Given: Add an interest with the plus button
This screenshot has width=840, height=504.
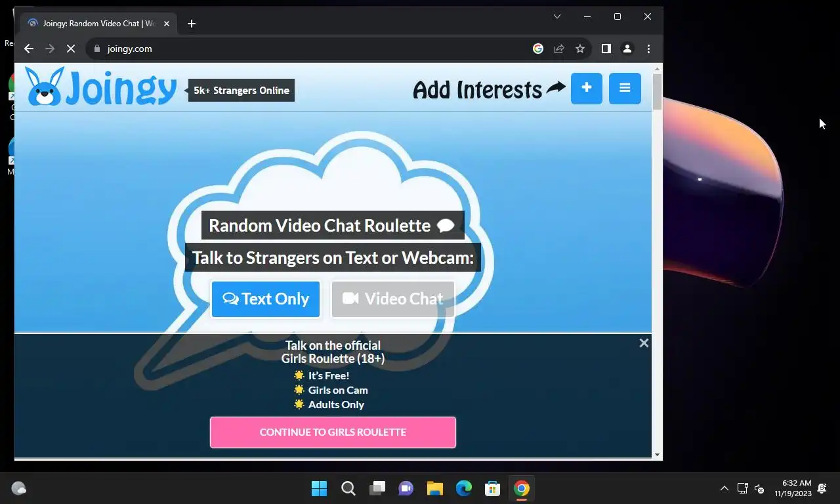Looking at the screenshot, I should point(586,88).
